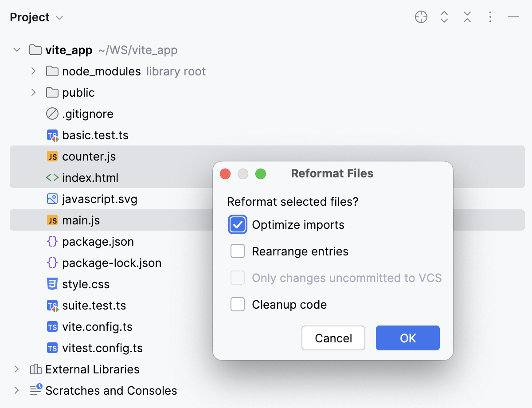Click the Collapse All icon
The image size is (532, 408).
coord(467,17)
